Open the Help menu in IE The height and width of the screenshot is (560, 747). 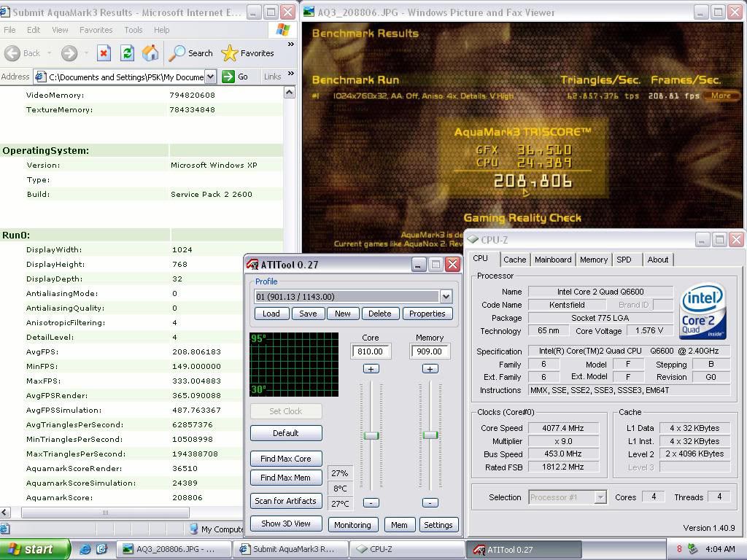(x=161, y=30)
